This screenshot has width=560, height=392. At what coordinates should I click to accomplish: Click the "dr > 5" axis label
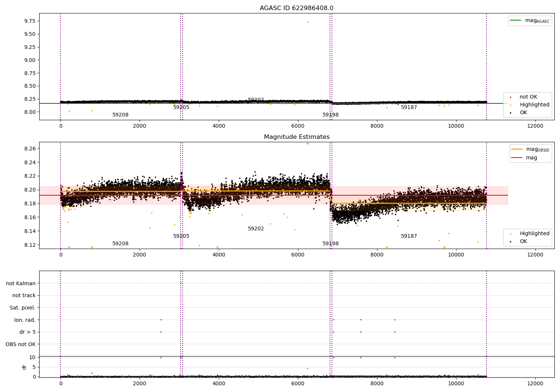[28, 332]
